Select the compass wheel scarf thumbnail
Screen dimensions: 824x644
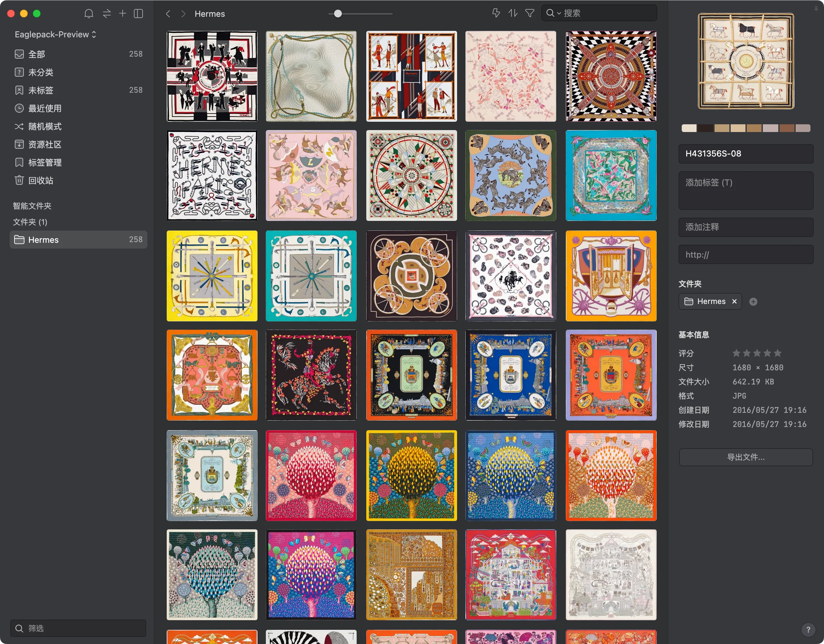coord(411,175)
